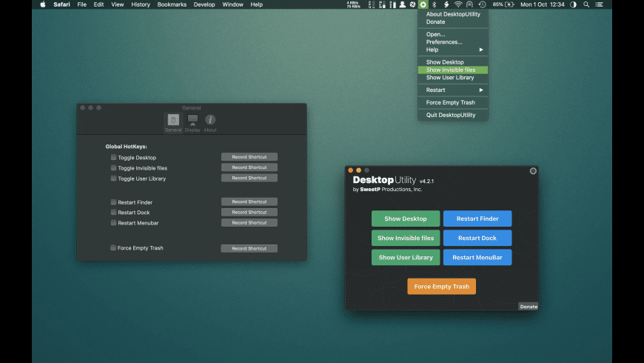Click the DesktopUtility menu bar icon
Viewport: 644px width, 363px height.
coord(423,4)
